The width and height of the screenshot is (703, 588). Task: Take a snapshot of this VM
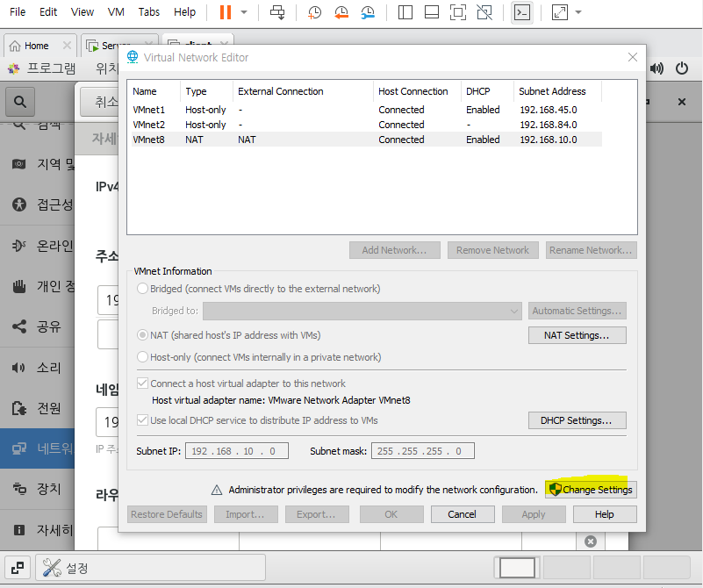pyautogui.click(x=315, y=12)
